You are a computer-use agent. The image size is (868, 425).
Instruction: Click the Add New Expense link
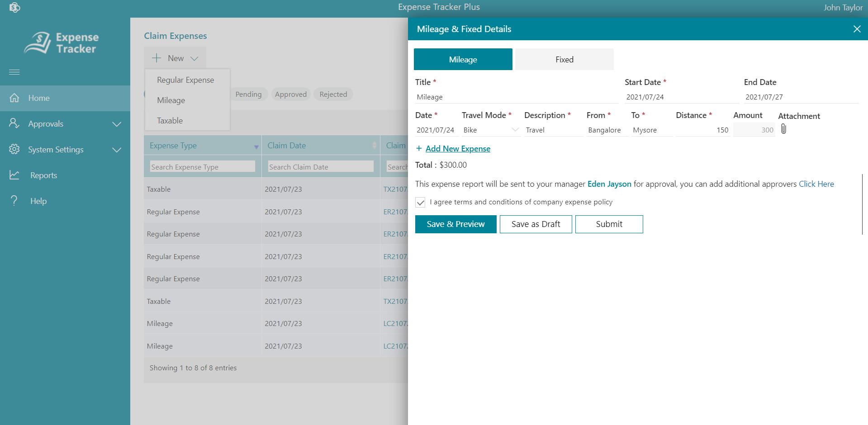[x=458, y=148]
